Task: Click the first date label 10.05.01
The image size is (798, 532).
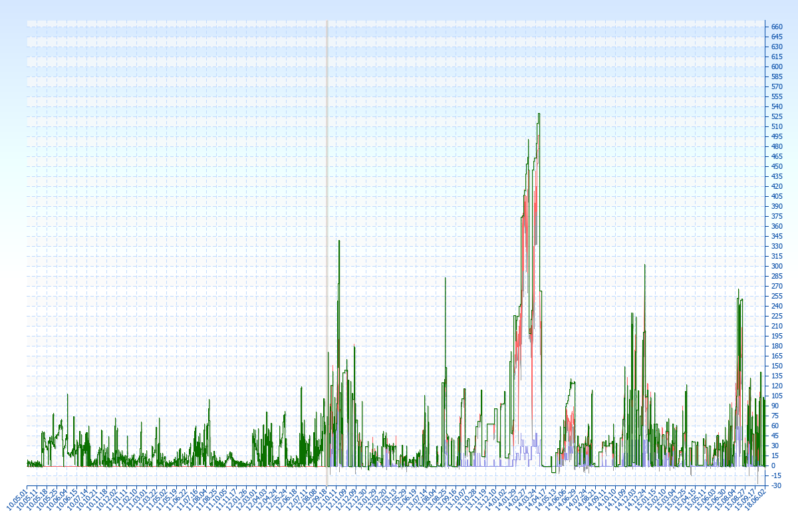Action: tap(18, 500)
